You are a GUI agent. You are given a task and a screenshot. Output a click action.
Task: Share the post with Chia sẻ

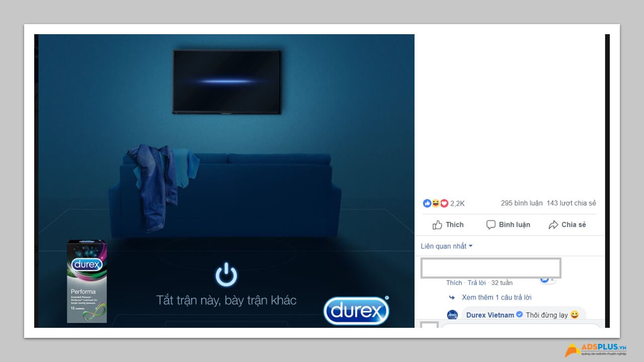567,225
